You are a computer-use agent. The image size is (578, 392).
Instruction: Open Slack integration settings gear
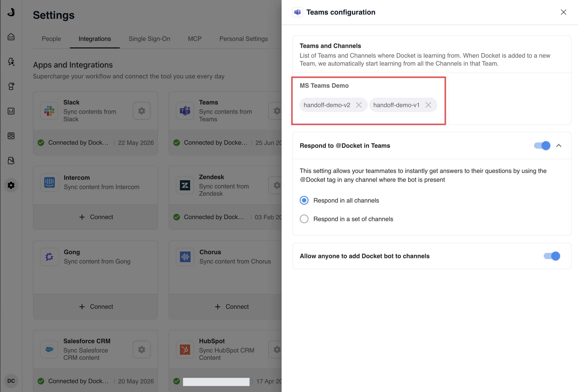[141, 111]
